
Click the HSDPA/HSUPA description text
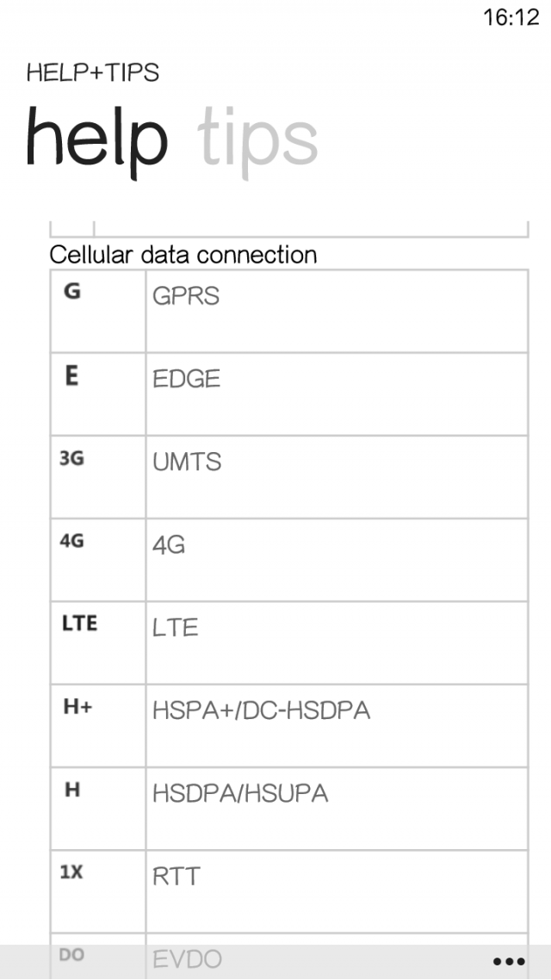pyautogui.click(x=240, y=793)
